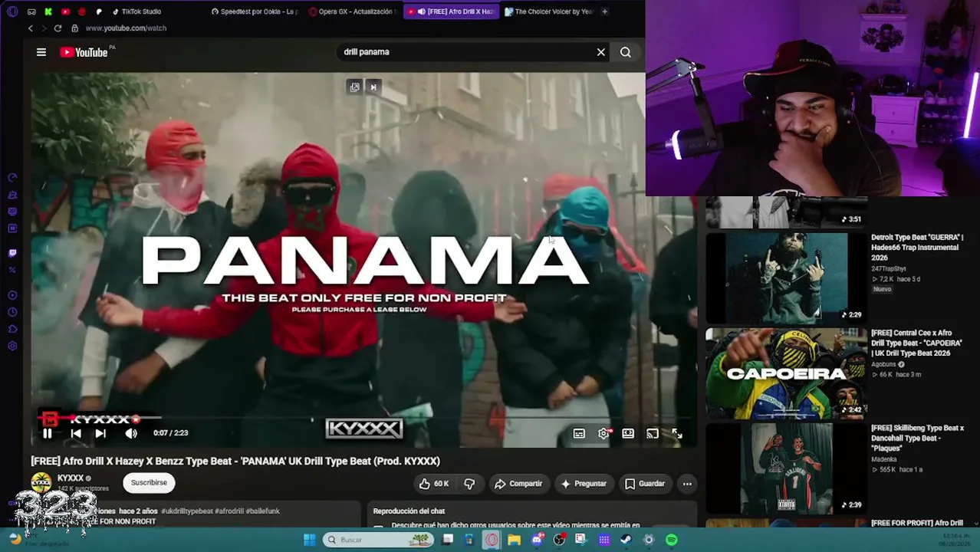Like the video with 60 K likes
The width and height of the screenshot is (980, 552).
433,484
